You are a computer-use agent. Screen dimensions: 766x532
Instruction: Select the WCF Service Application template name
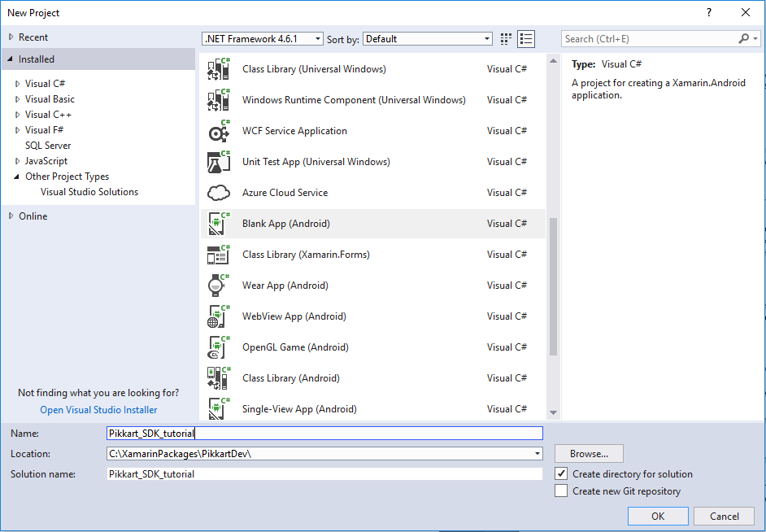point(294,131)
